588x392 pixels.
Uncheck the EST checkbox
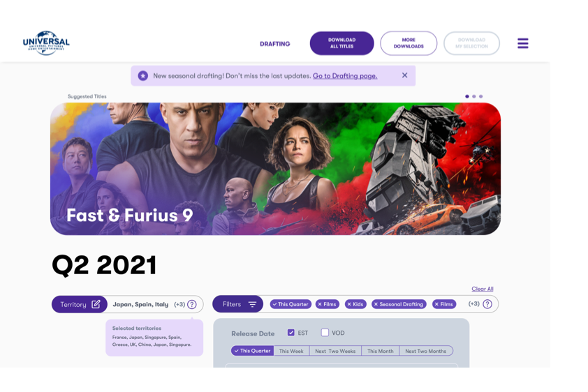pos(291,333)
